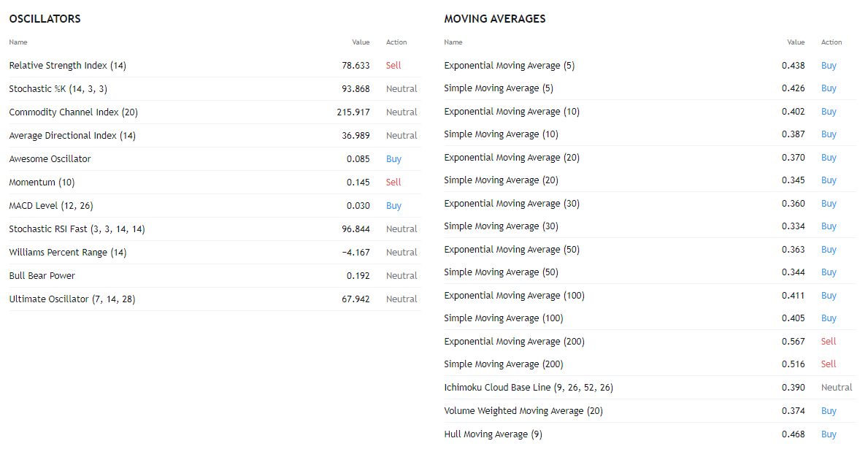Click the Sell action for Momentum (10)

393,182
